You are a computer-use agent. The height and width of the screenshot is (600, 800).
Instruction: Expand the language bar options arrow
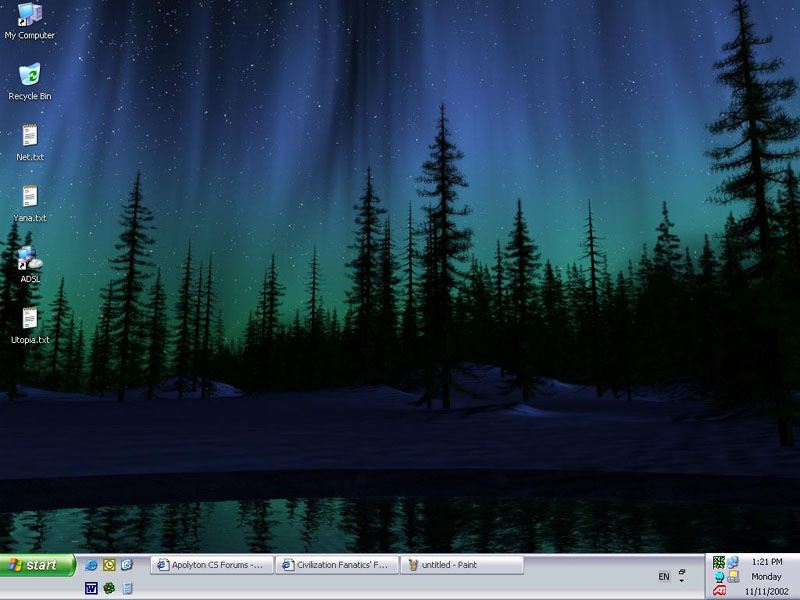coord(682,581)
